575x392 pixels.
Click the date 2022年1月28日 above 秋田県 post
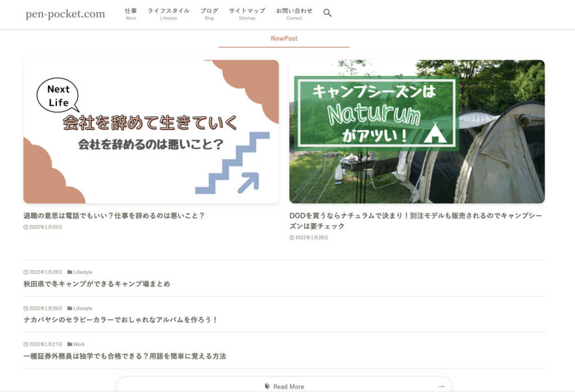coord(45,272)
